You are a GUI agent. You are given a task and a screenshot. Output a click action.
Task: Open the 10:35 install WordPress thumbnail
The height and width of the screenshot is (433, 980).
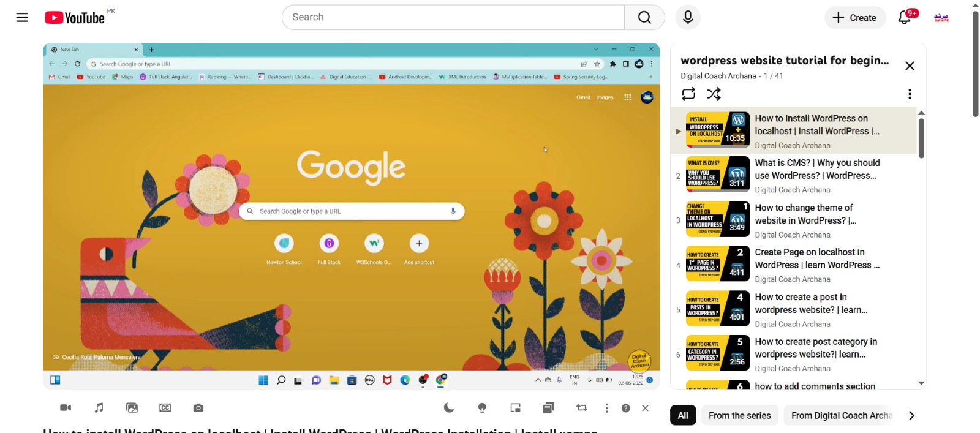click(x=718, y=129)
